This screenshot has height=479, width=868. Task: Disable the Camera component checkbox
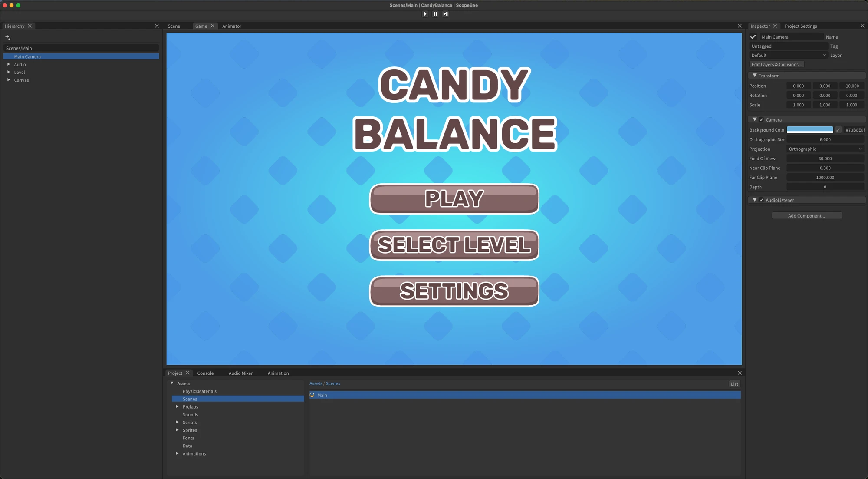[x=761, y=120]
